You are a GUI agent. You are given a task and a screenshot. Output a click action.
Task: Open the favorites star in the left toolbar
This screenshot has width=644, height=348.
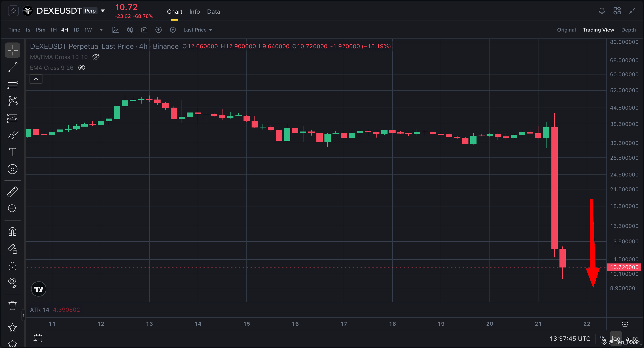click(13, 327)
